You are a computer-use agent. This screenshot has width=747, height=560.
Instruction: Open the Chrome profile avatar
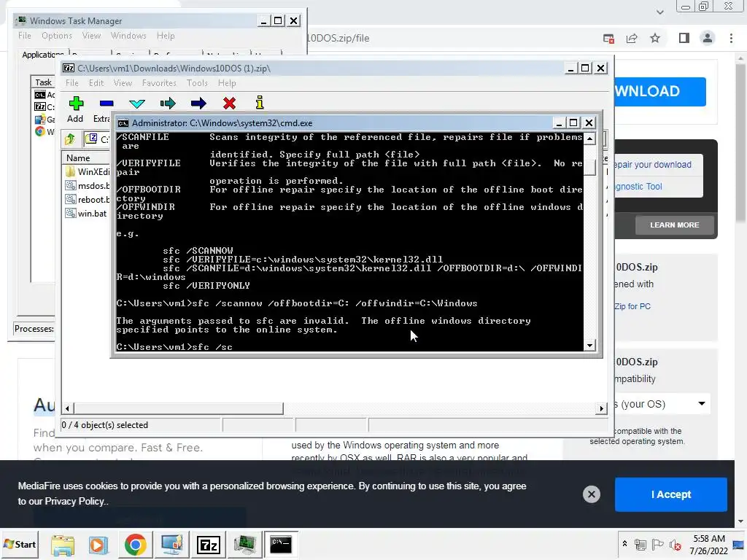tap(708, 38)
